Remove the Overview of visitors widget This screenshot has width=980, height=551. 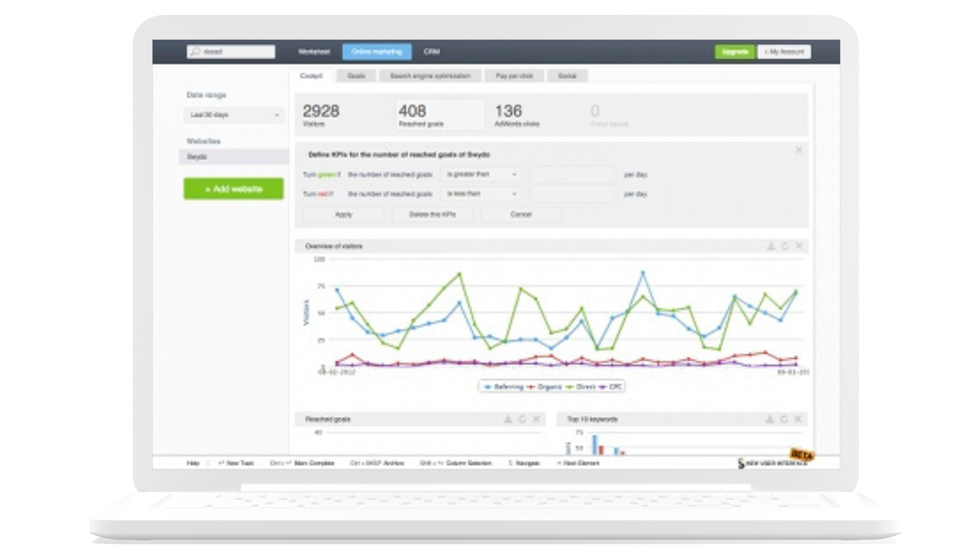point(799,246)
